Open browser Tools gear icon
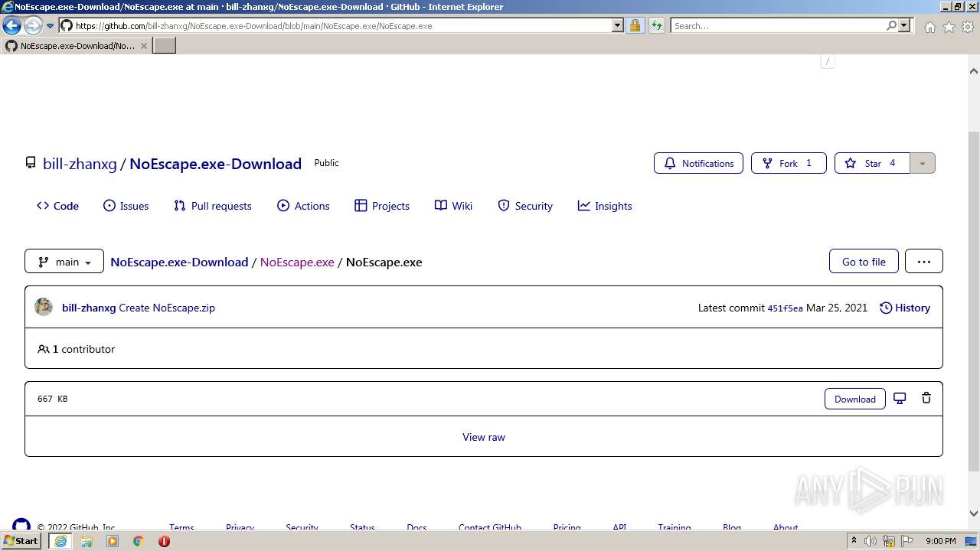The height and width of the screenshot is (551, 980). [x=968, y=27]
